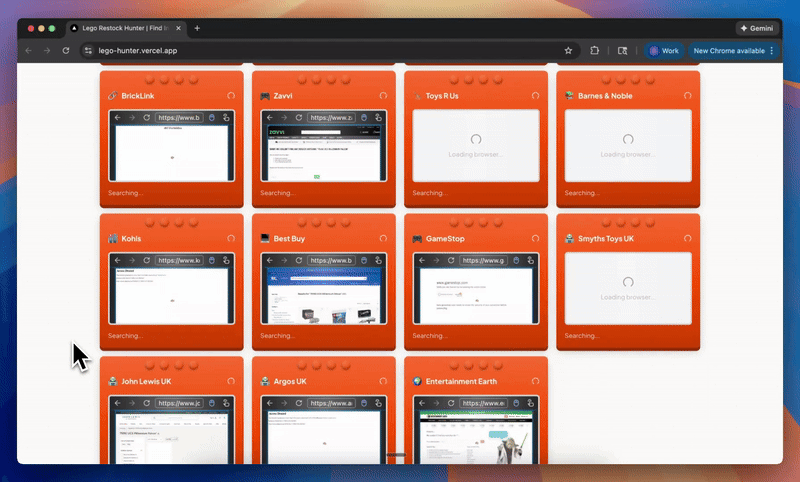Go forward in Chrome's main toolbar
The width and height of the screenshot is (800, 482).
(47, 50)
